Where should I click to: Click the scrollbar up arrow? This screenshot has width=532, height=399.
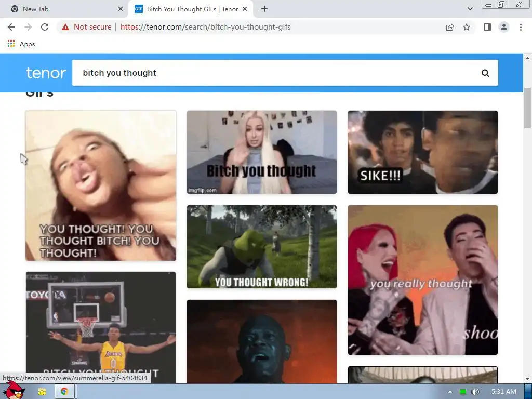(x=527, y=58)
